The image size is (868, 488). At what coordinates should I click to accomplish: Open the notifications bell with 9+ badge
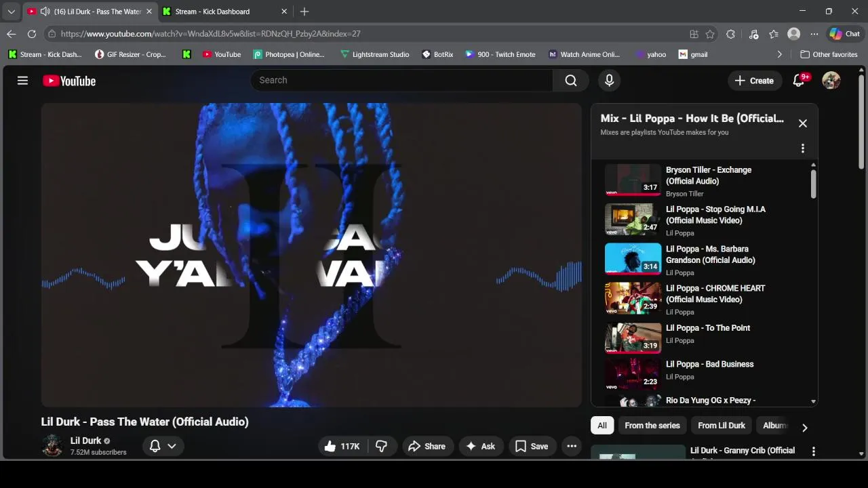[x=799, y=81]
